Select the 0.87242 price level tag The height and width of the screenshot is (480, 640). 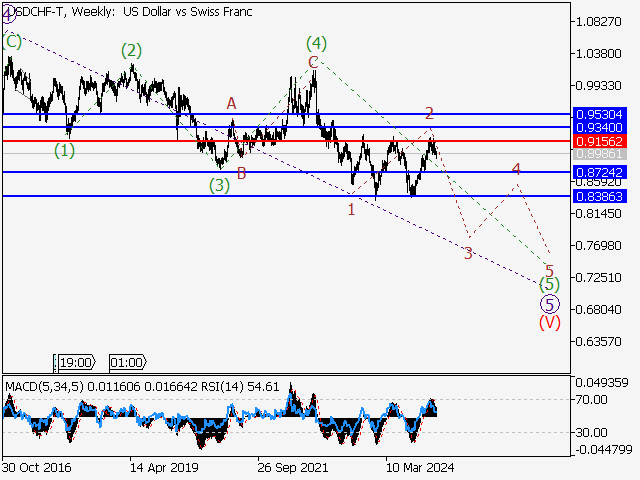pyautogui.click(x=600, y=172)
